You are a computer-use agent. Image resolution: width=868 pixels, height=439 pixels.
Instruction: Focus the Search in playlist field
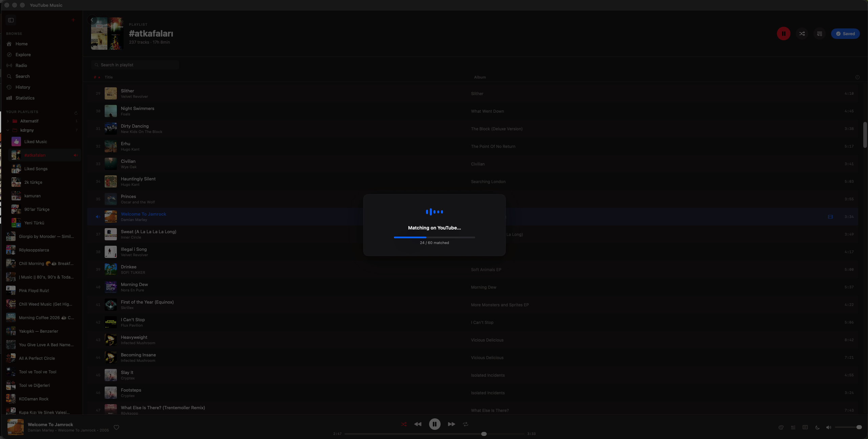point(135,65)
